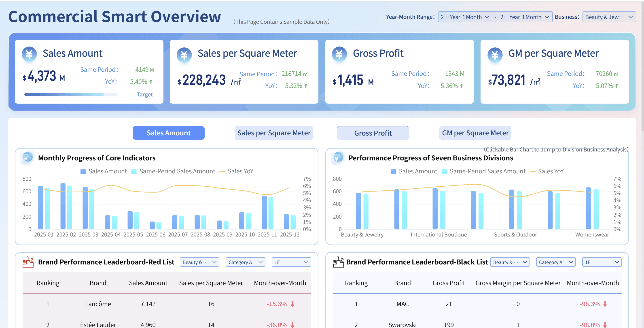Toggle Sales YoY legend in Seven Business Divisions chart
This screenshot has width=644, height=328.
pyautogui.click(x=547, y=171)
